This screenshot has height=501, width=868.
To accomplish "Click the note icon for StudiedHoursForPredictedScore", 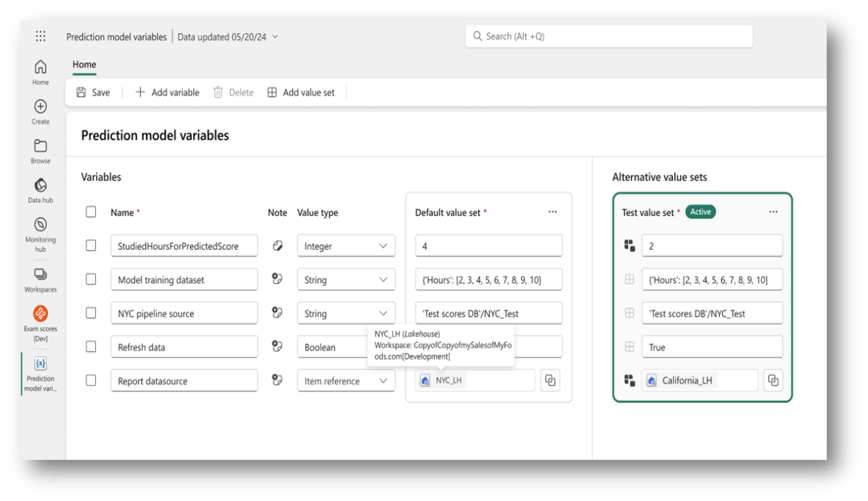I will 277,246.
